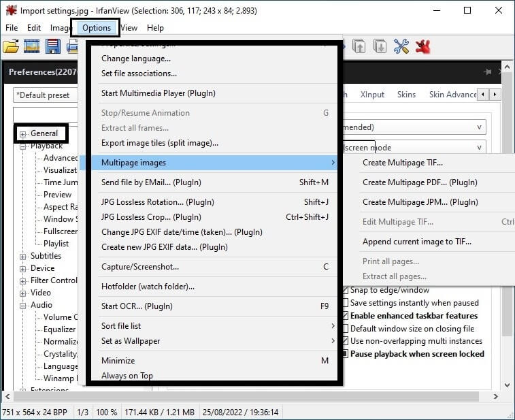This screenshot has height=420, width=515.
Task: Choose JPG Lossless Rotation... (PlugIn)
Action: coord(214,202)
